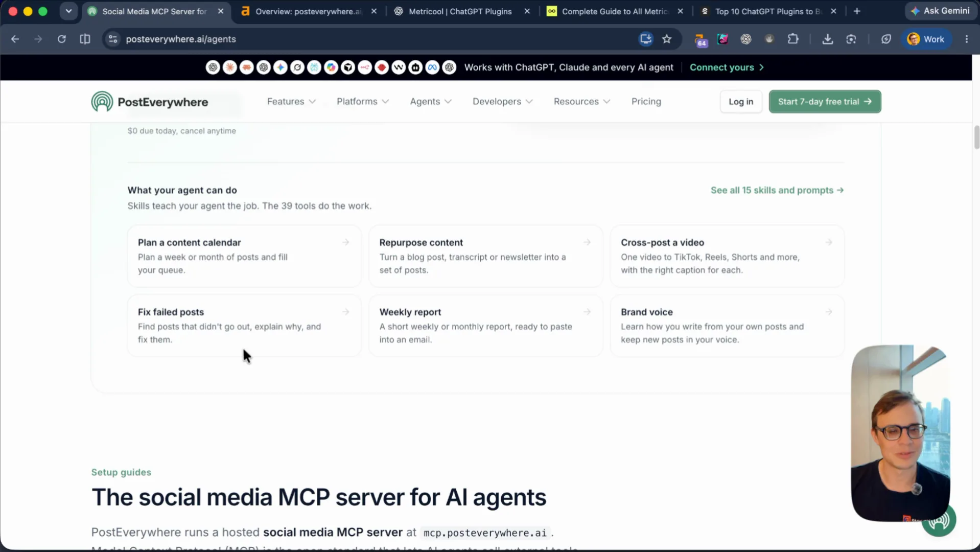Open the Extensions puzzle-piece menu

click(793, 39)
